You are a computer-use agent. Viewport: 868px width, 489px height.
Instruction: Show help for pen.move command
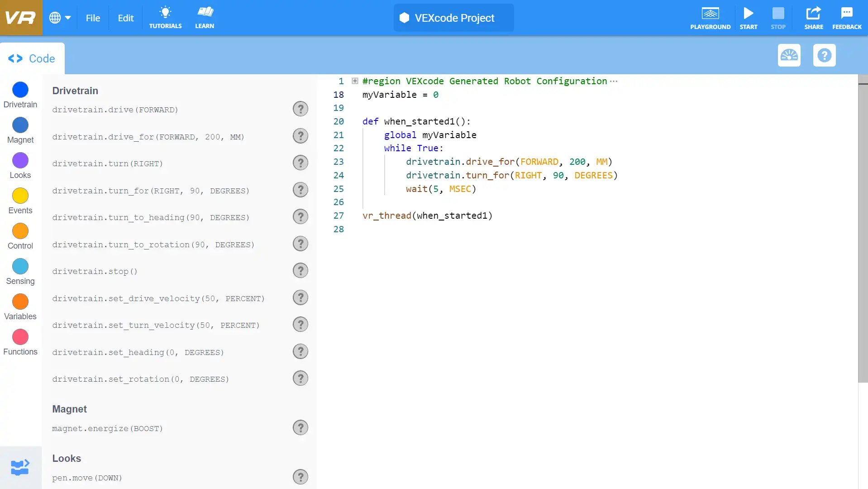click(300, 477)
